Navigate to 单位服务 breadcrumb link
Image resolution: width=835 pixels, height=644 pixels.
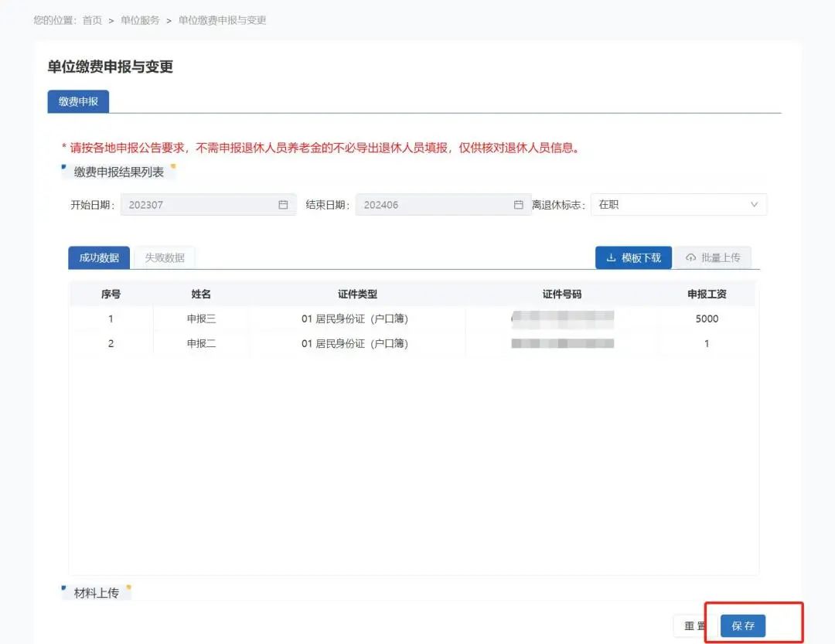point(140,20)
